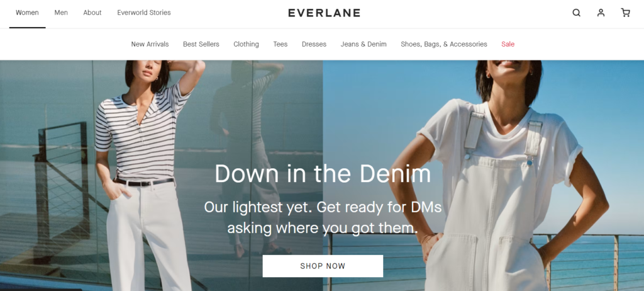The height and width of the screenshot is (291, 644).
Task: Open the red Sale link
Action: click(508, 44)
